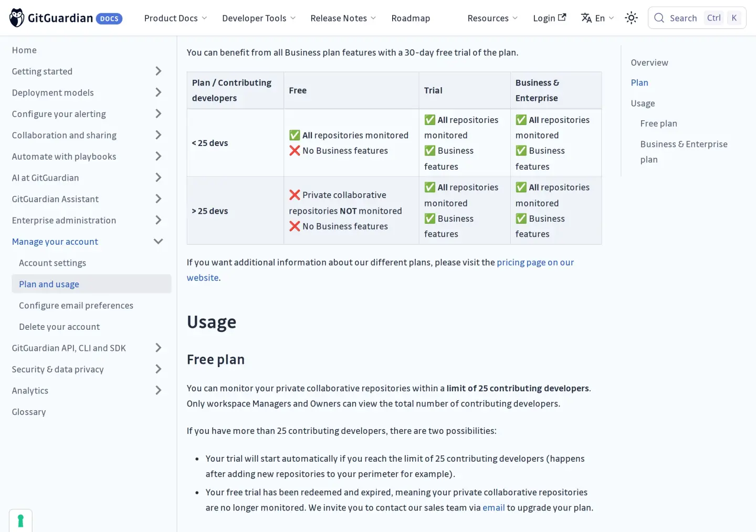Image resolution: width=756 pixels, height=532 pixels.
Task: Open the Release Notes menu
Action: pyautogui.click(x=343, y=18)
